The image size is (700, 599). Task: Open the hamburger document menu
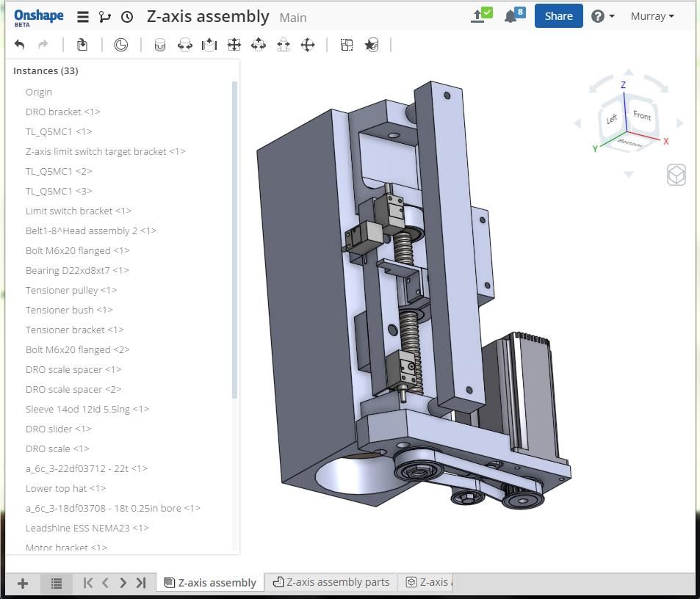click(82, 17)
